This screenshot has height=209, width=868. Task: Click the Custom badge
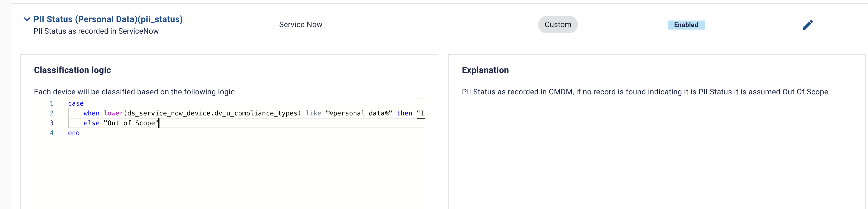(x=557, y=25)
